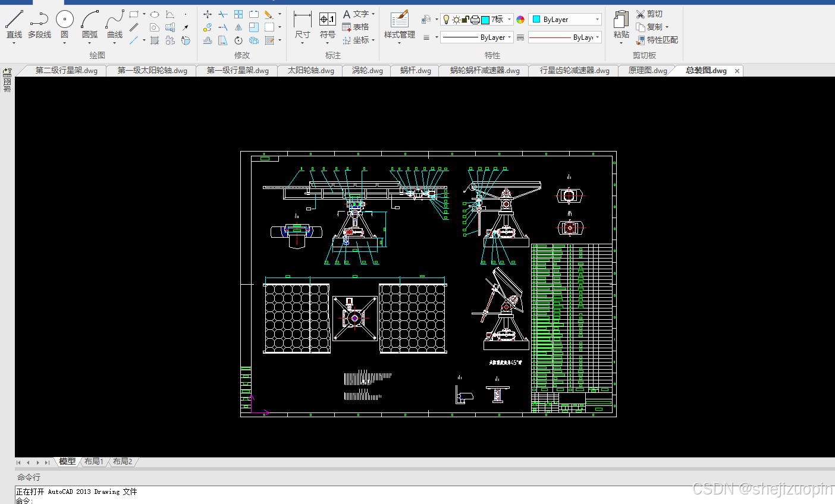Switch to 行星齿轮减速器.dwg tab
The width and height of the screenshot is (835, 504).
(x=575, y=70)
